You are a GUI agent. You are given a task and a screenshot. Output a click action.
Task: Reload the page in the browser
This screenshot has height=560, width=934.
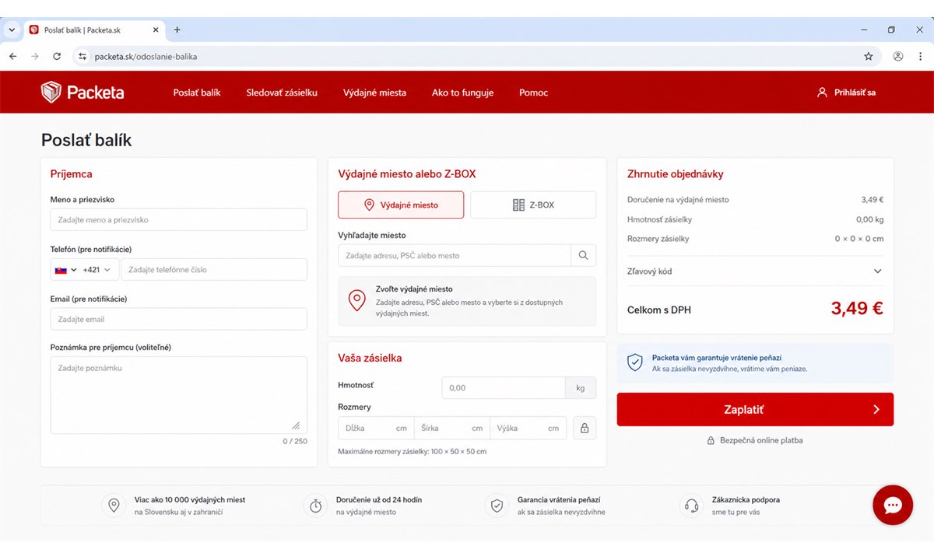pyautogui.click(x=57, y=56)
